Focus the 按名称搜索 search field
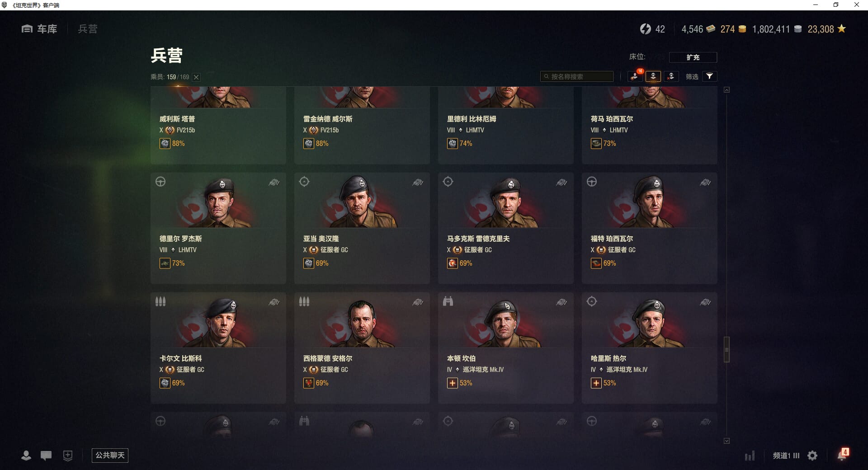 (577, 76)
